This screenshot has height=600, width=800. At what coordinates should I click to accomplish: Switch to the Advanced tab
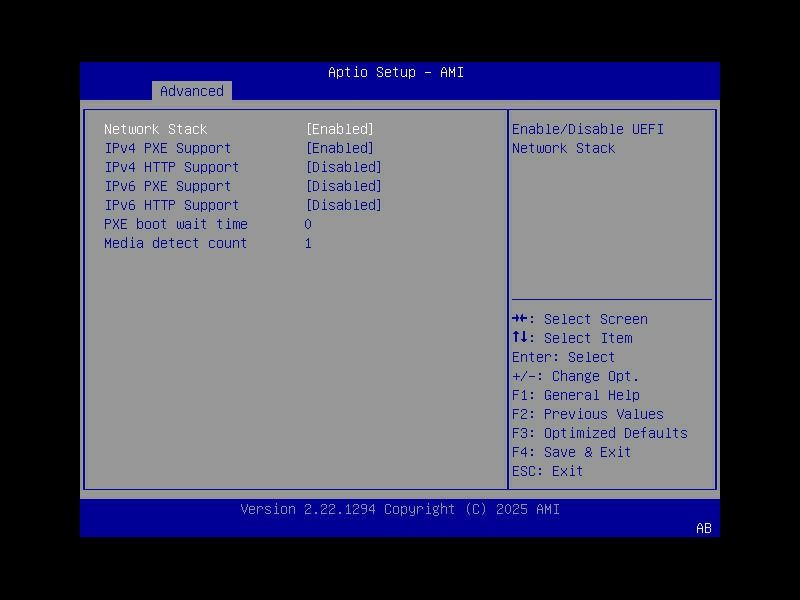(x=192, y=91)
